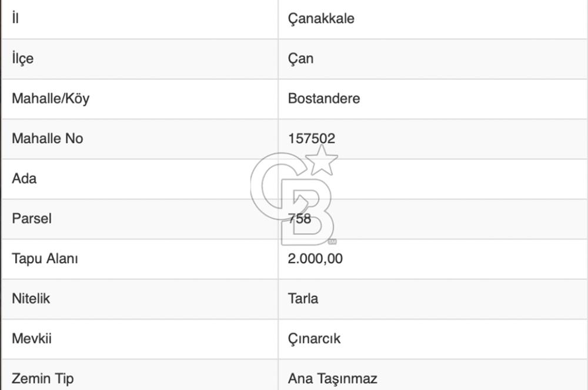Select the Bostandere village value
This screenshot has height=390, width=588.
(x=323, y=99)
